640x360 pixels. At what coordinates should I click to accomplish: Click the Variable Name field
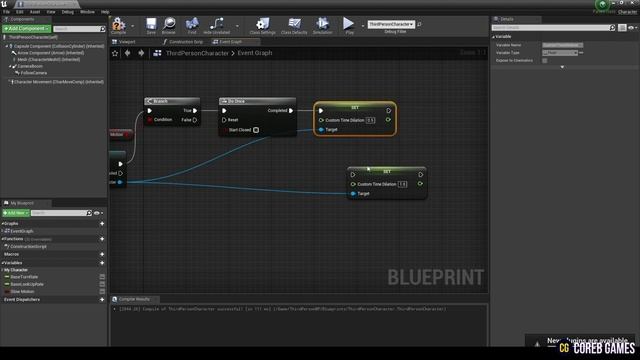(x=562, y=45)
